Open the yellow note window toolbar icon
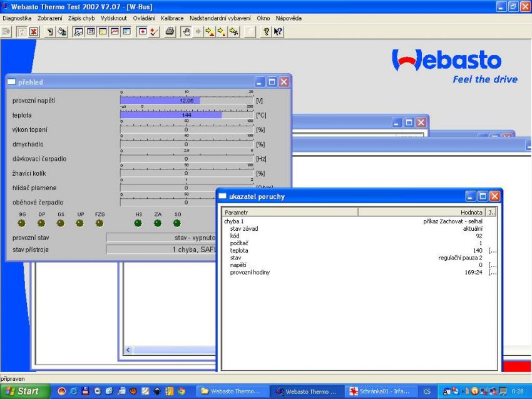This screenshot has width=532, height=399. pyautogui.click(x=103, y=32)
